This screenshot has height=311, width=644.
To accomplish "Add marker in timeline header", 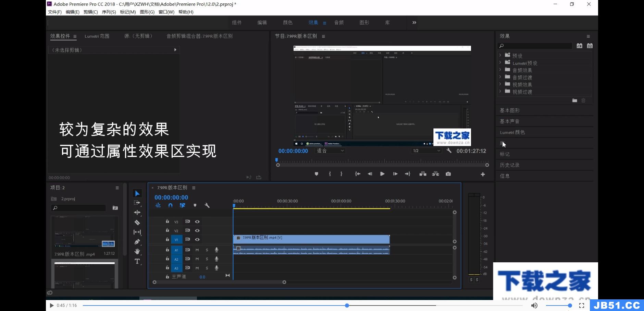I will [x=195, y=205].
